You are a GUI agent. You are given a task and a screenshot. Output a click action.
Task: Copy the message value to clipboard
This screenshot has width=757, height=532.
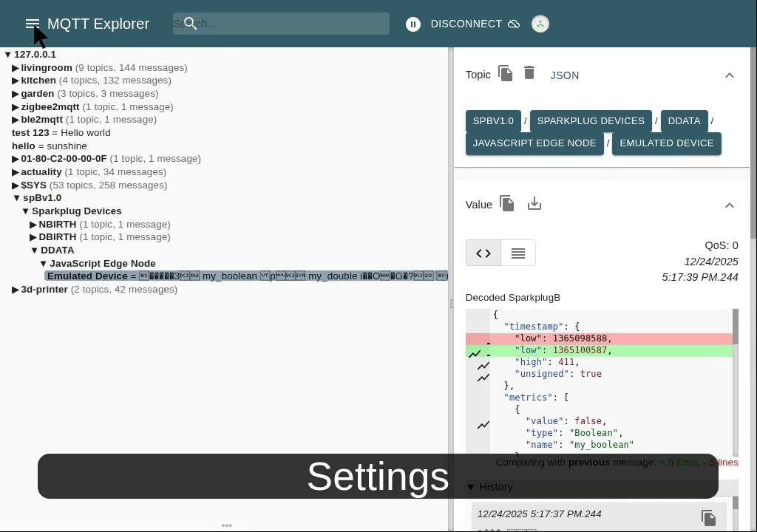point(507,204)
